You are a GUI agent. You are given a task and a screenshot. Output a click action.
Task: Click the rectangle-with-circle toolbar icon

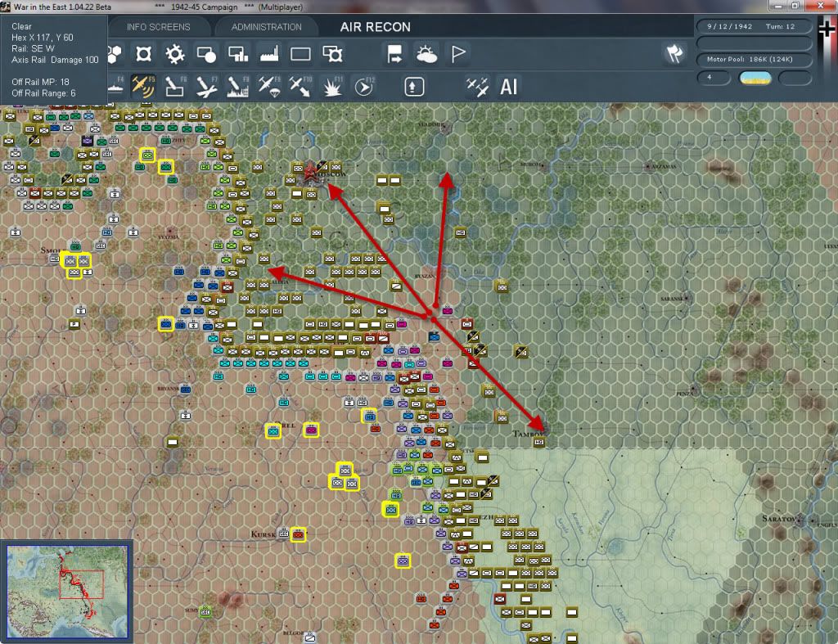tap(205, 54)
